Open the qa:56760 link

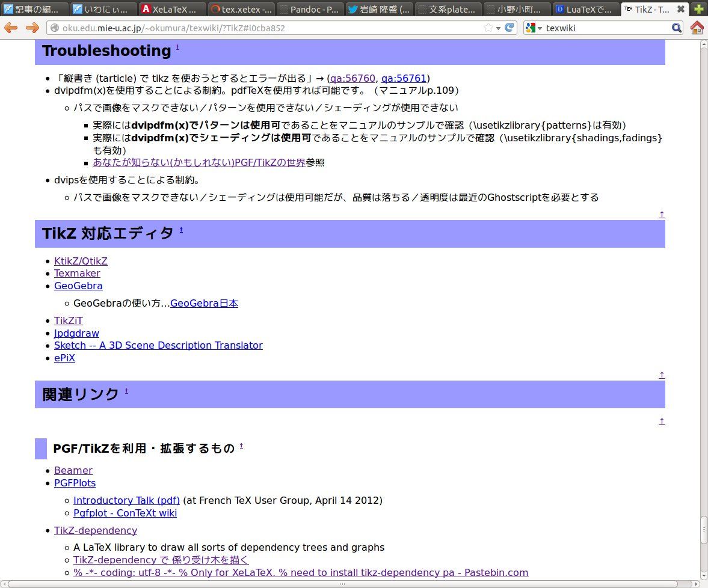(x=352, y=79)
